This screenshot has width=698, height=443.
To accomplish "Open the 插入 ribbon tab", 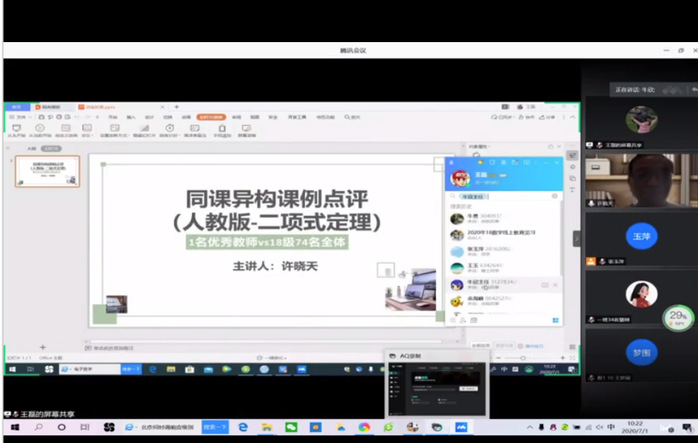I will click(x=131, y=117).
